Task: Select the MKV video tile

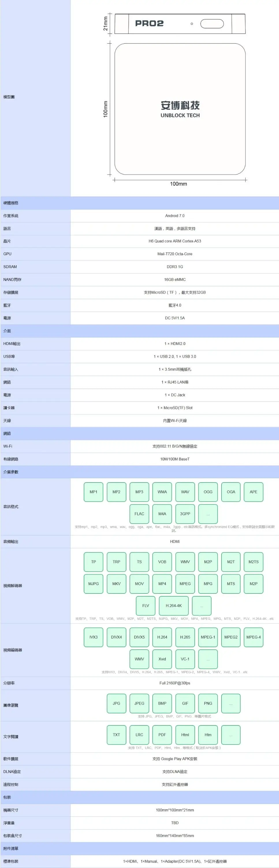Action: click(116, 584)
